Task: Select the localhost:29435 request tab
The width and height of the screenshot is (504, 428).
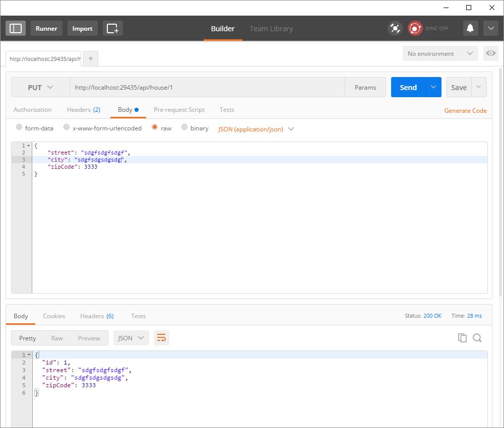Action: [x=44, y=59]
